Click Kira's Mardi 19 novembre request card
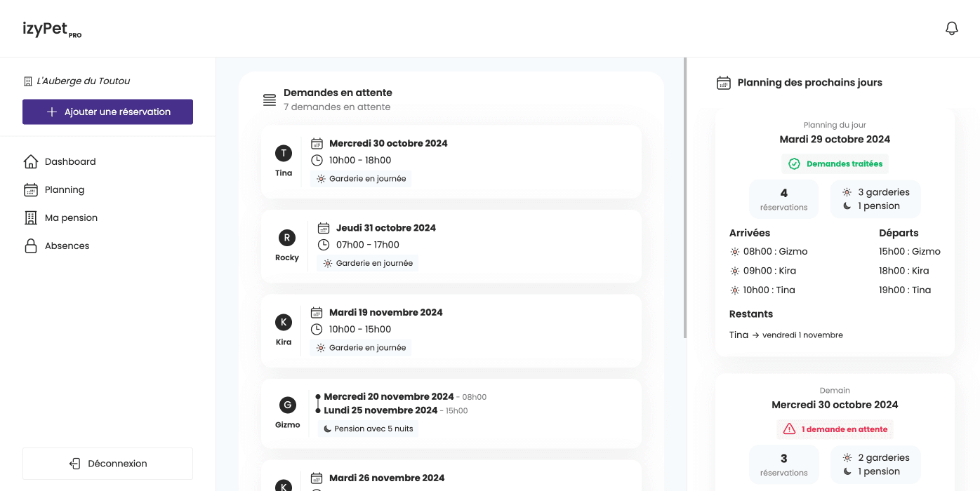980x491 pixels. (451, 330)
